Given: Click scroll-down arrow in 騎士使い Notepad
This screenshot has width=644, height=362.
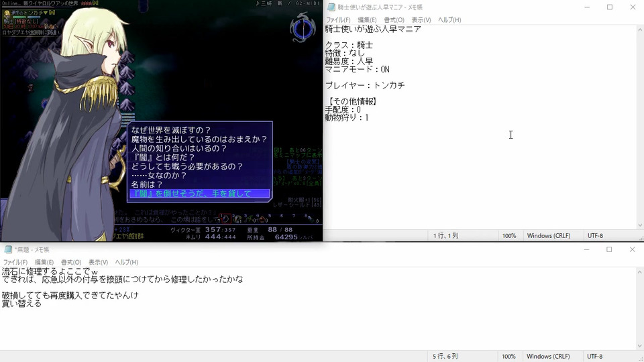Looking at the screenshot, I should pyautogui.click(x=640, y=225).
